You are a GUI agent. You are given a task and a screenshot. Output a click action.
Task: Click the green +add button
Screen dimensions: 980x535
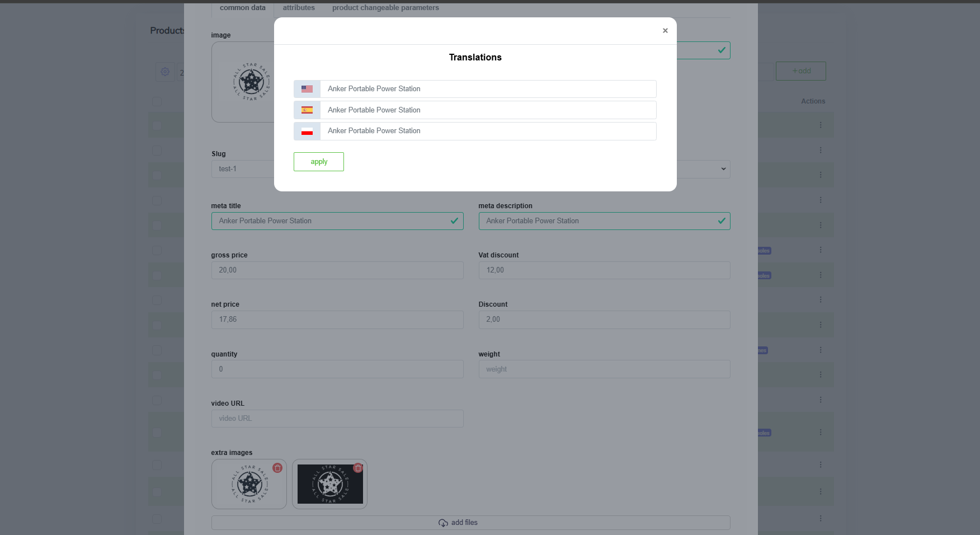point(800,71)
